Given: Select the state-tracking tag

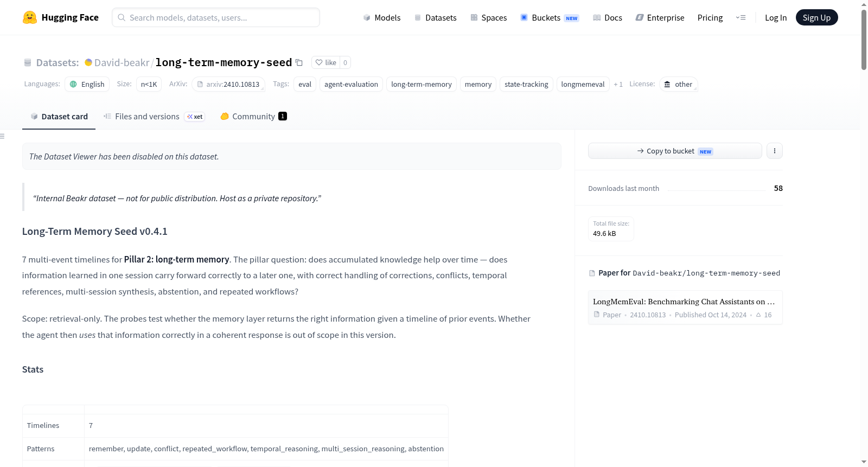Looking at the screenshot, I should 526,84.
